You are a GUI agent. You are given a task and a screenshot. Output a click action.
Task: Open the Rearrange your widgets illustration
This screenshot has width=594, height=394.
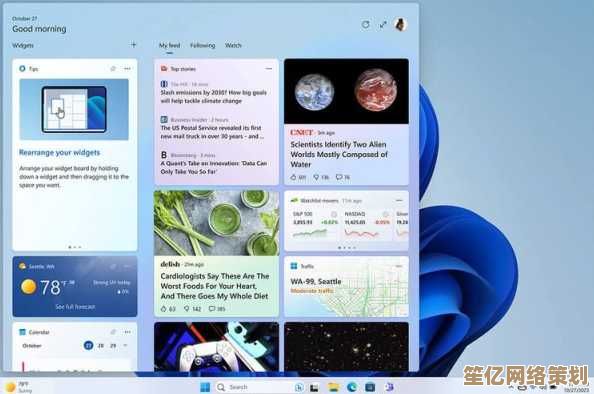tap(74, 109)
